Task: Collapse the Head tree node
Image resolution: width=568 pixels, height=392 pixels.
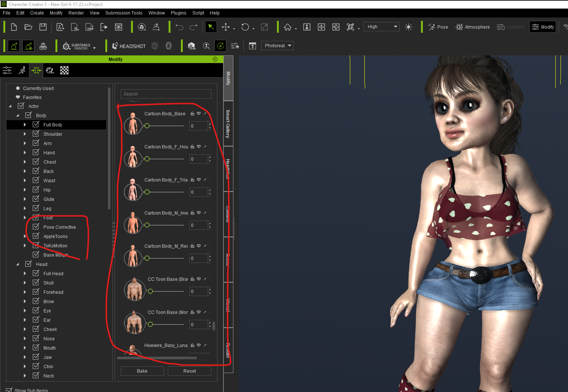Action: [17, 264]
